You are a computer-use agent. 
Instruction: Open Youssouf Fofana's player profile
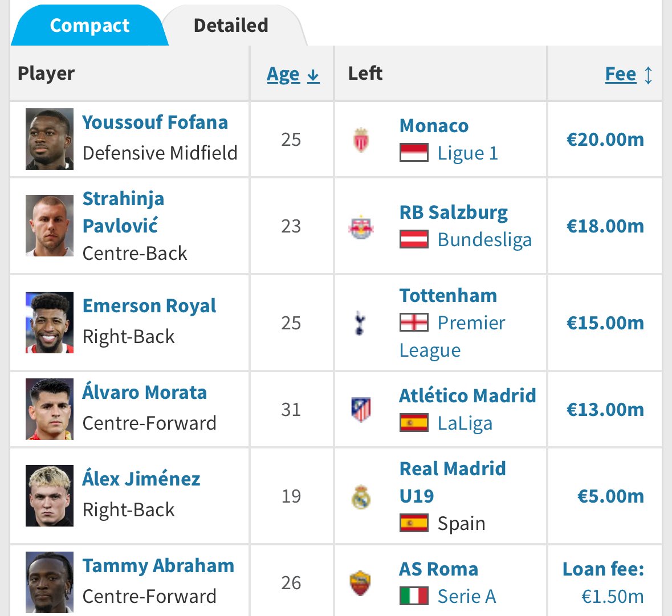coord(154,123)
